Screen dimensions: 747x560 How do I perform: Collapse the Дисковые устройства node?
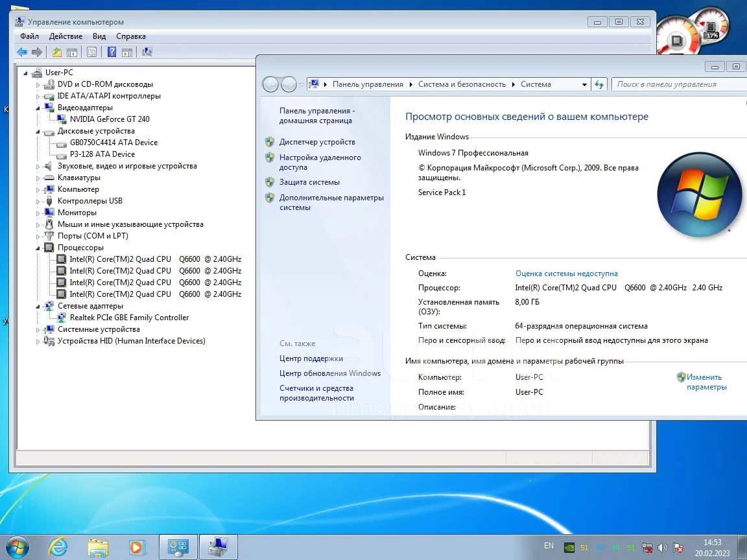38,132
